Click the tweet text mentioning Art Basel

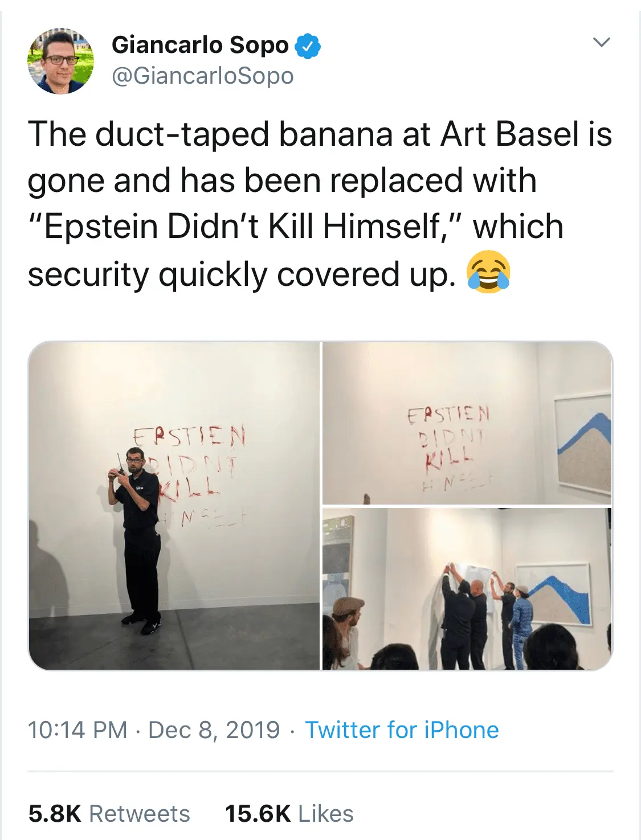pyautogui.click(x=319, y=135)
